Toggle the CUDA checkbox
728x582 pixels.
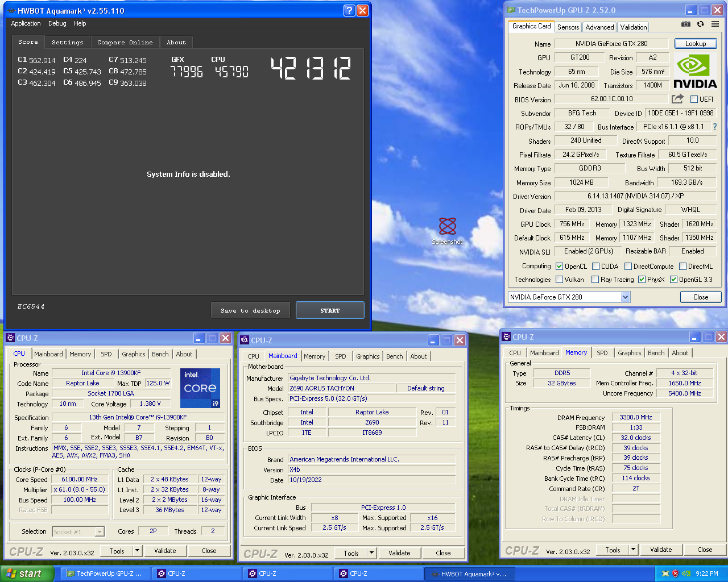click(596, 266)
